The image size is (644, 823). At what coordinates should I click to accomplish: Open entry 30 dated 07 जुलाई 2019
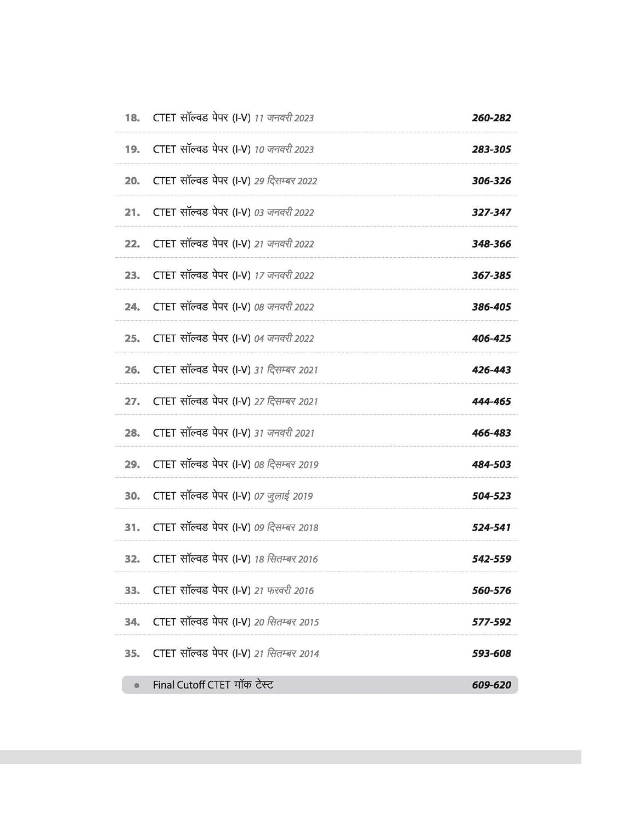point(317,496)
